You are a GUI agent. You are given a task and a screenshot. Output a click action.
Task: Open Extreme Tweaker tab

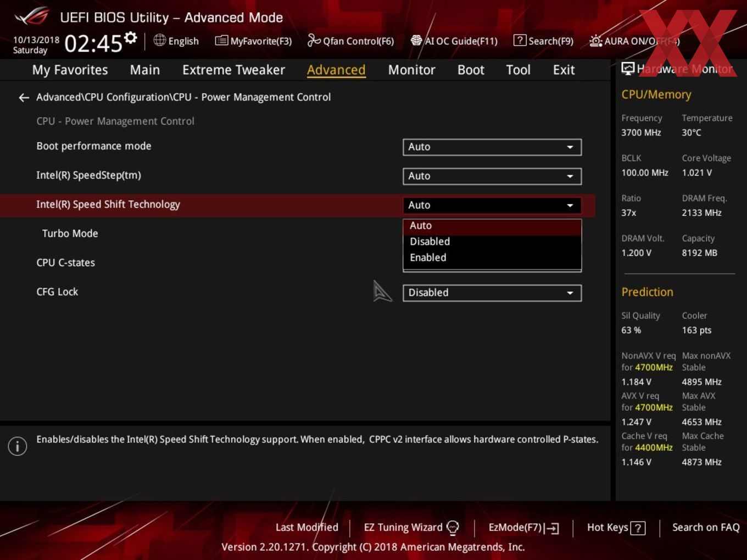(x=233, y=70)
